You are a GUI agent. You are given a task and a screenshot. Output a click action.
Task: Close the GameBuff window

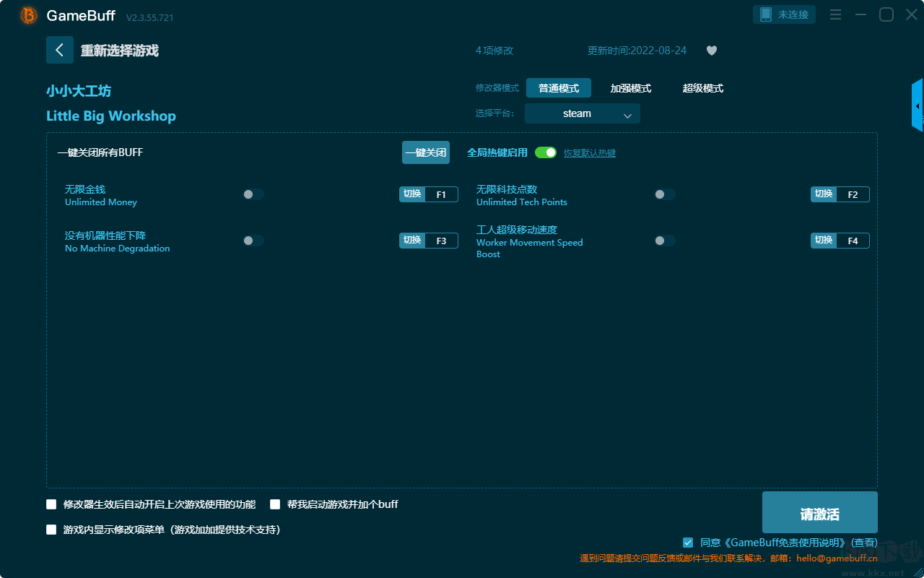(x=912, y=14)
